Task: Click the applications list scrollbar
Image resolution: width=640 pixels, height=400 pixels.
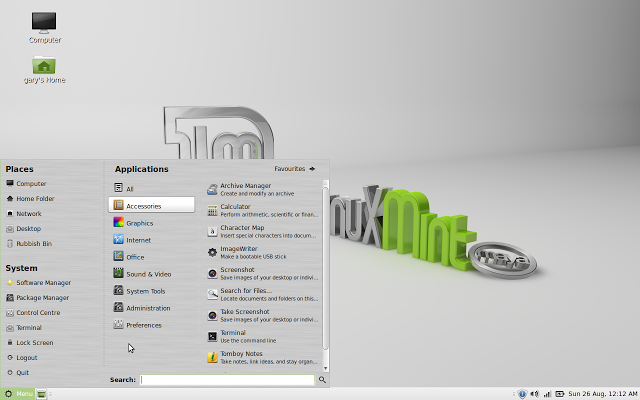Action: [x=325, y=268]
